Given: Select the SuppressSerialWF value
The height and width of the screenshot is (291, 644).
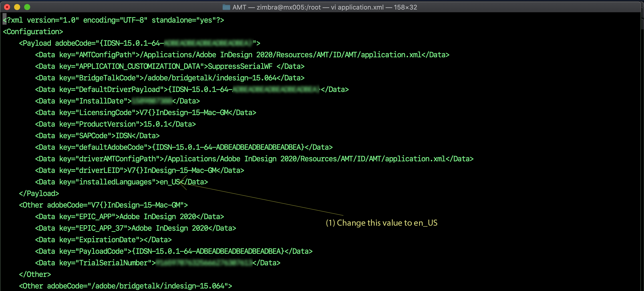Looking at the screenshot, I should [240, 66].
